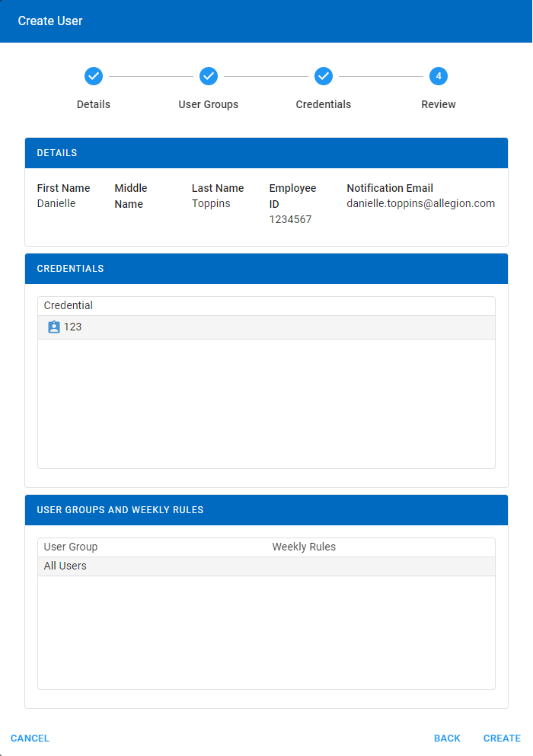The image size is (533, 756).
Task: Click the User Group column header
Action: [x=71, y=547]
